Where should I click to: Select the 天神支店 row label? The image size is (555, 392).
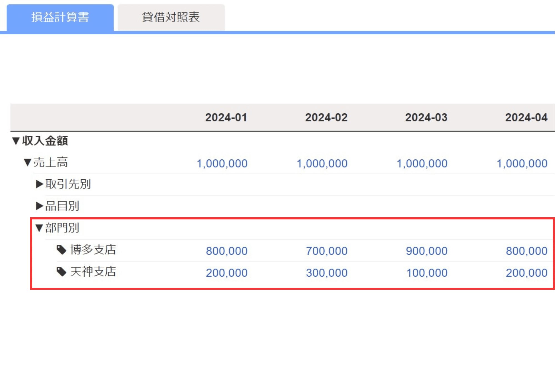click(x=93, y=272)
